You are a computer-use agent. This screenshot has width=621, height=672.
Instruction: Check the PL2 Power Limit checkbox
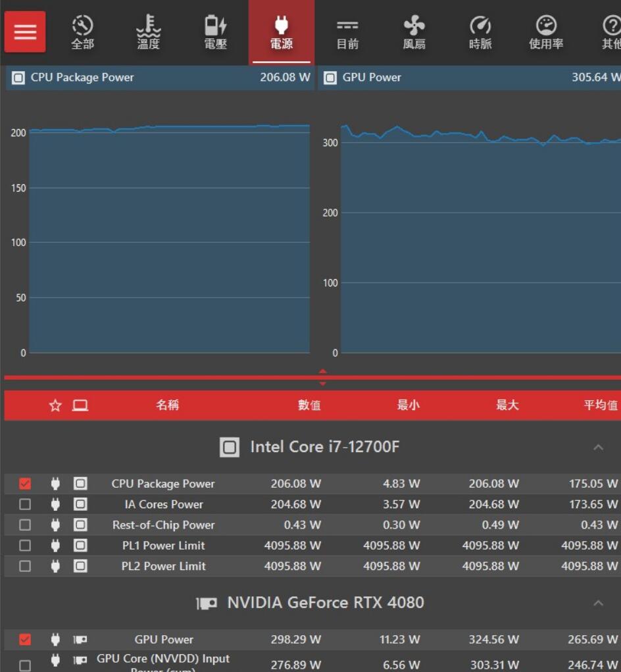[25, 566]
